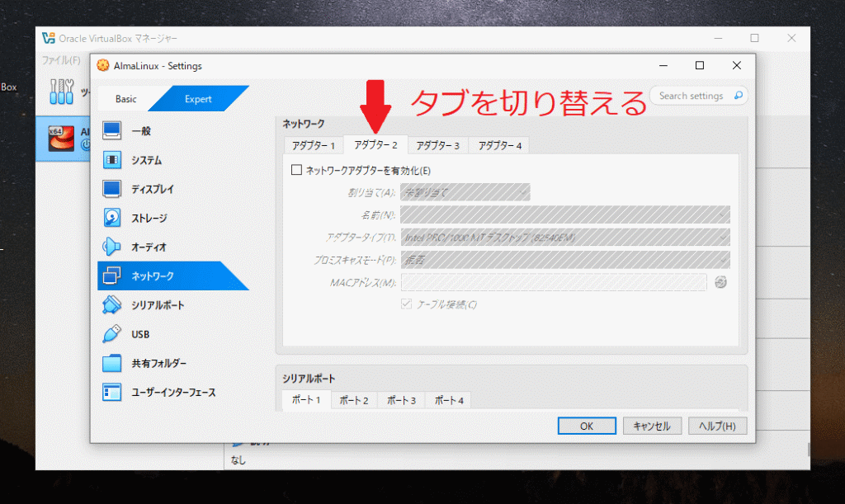Open the アダプタータイプ dropdown
The width and height of the screenshot is (845, 504).
[565, 237]
